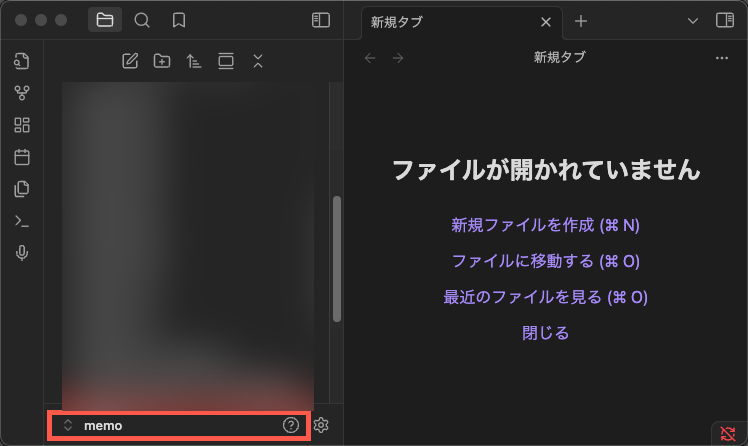The image size is (748, 446).
Task: Open the file explorer folder icon
Action: [105, 20]
